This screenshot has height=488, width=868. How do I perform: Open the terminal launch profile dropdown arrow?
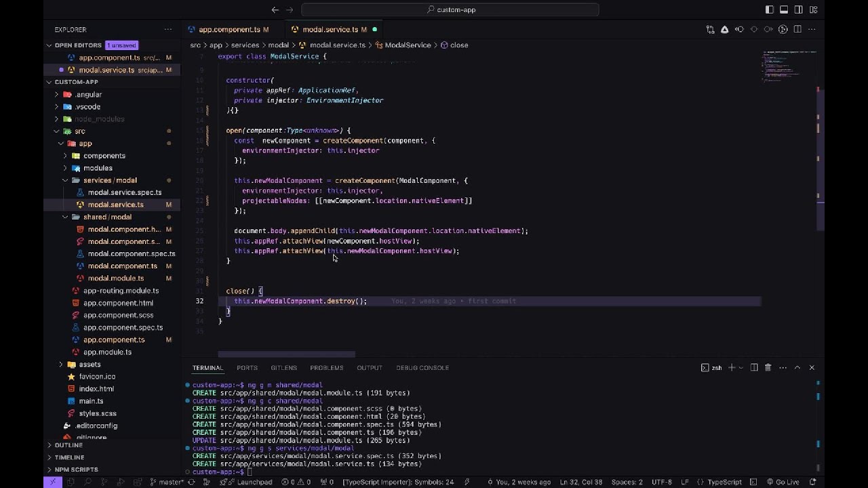[741, 367]
